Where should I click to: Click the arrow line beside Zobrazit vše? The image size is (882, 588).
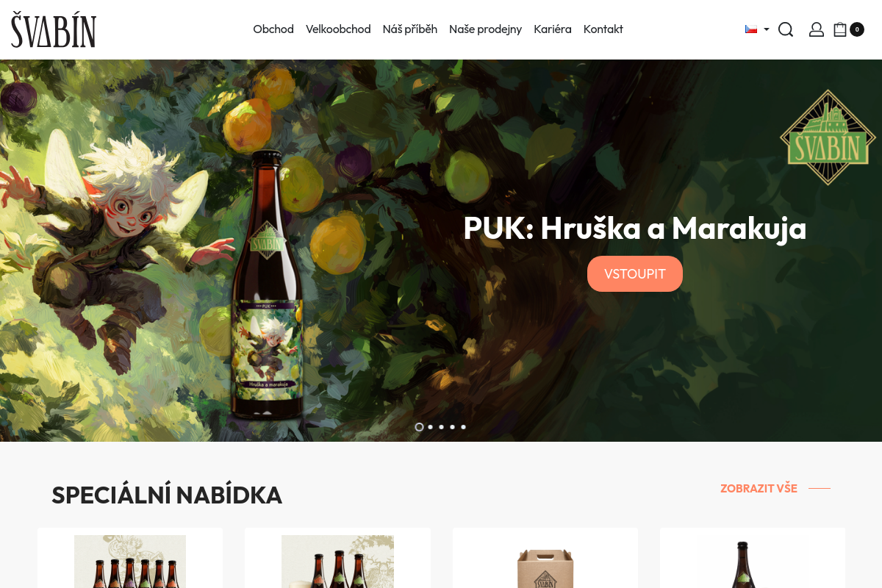[x=820, y=488]
